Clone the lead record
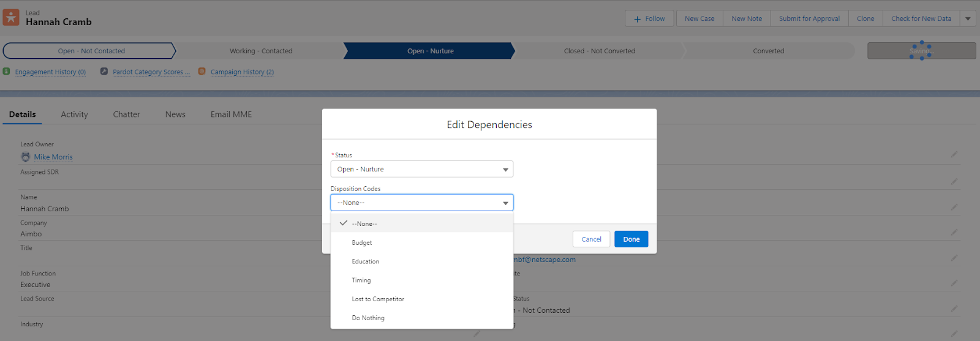Image resolution: width=980 pixels, height=341 pixels. point(865,18)
